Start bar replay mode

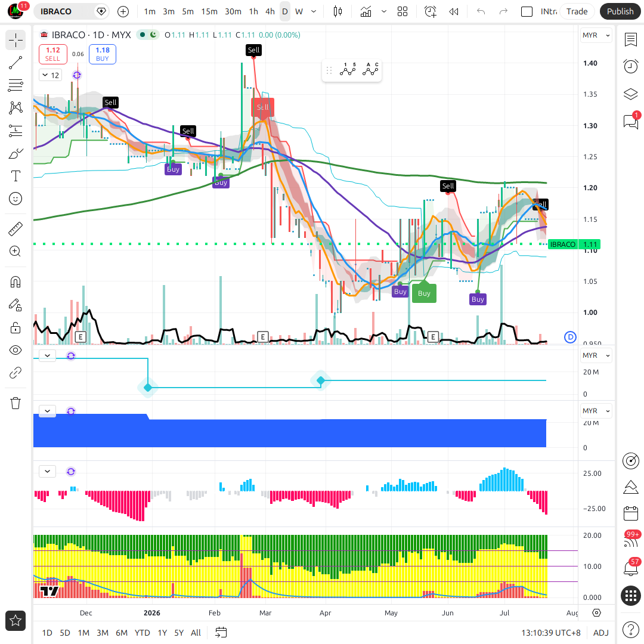point(454,11)
